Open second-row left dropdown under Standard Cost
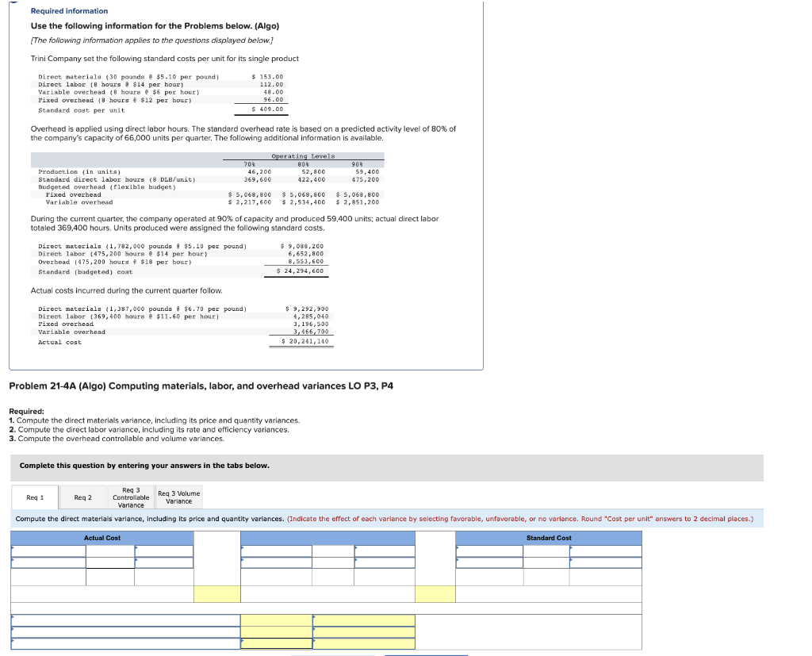The height and width of the screenshot is (656, 812). pyautogui.click(x=489, y=562)
